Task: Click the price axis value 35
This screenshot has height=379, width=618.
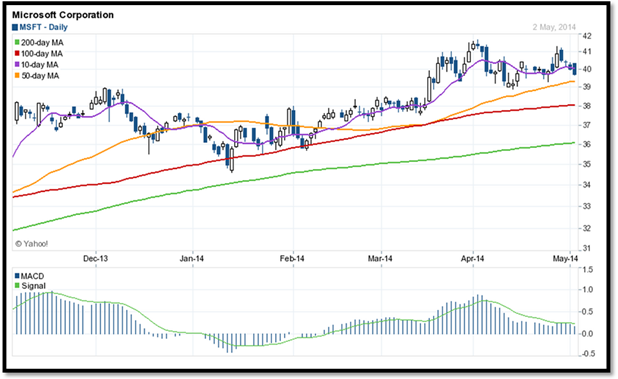Action: [x=587, y=164]
